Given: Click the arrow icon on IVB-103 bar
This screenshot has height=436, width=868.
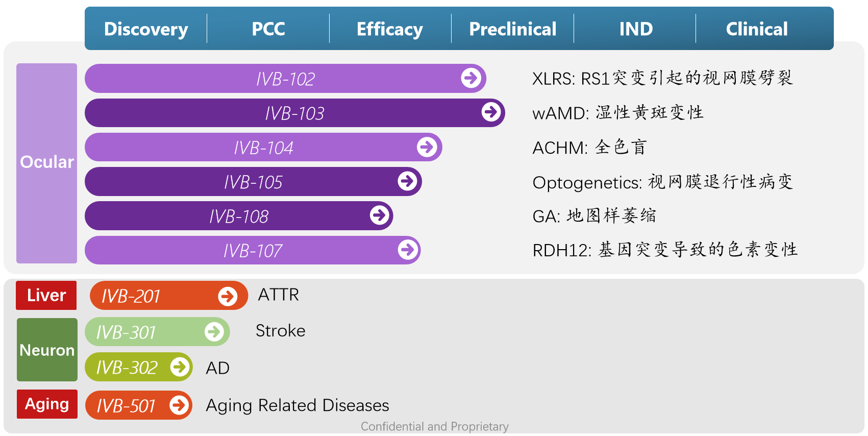Looking at the screenshot, I should 491,112.
